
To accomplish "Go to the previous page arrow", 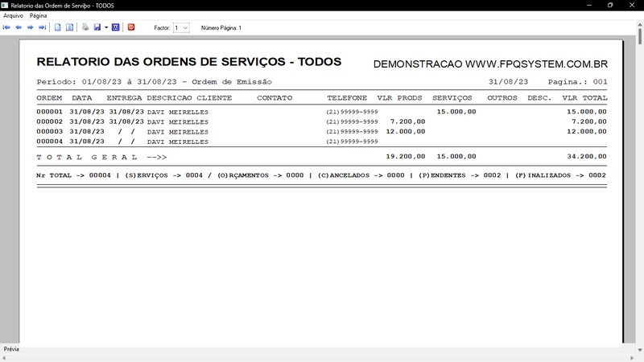I will click(19, 27).
